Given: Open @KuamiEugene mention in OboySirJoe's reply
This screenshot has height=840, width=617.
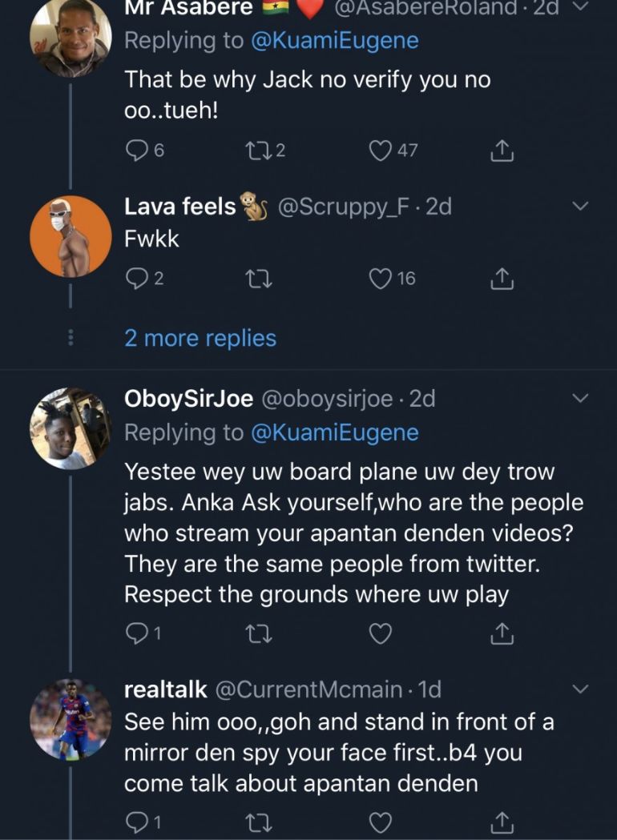Looking at the screenshot, I should tap(335, 432).
